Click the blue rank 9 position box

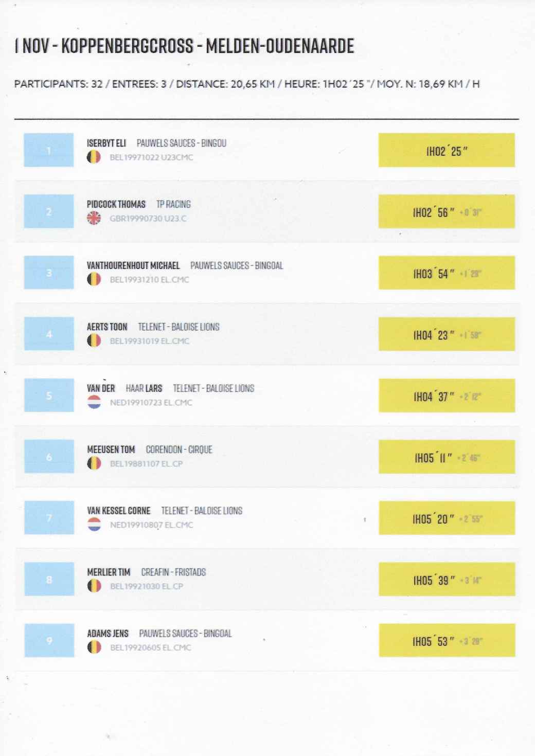coord(49,640)
